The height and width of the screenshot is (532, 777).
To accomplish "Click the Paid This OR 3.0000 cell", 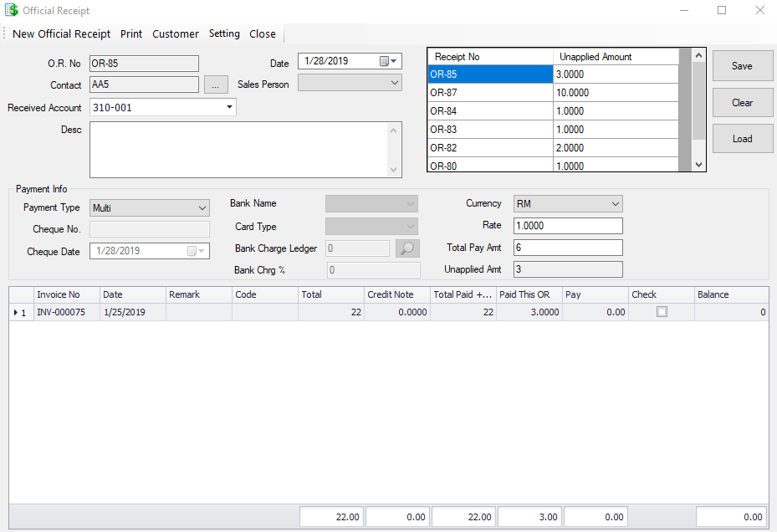I will 529,312.
